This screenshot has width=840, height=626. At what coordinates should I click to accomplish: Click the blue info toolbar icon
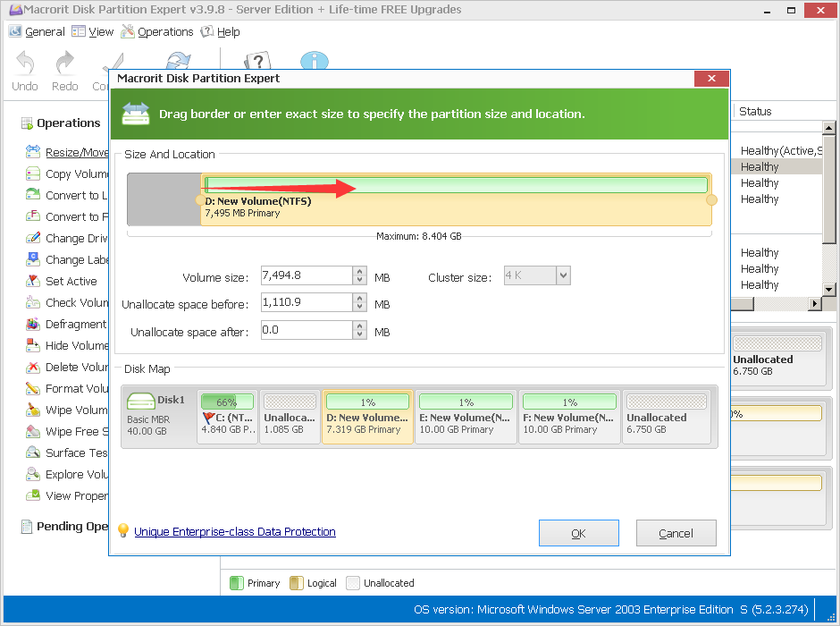pyautogui.click(x=315, y=61)
